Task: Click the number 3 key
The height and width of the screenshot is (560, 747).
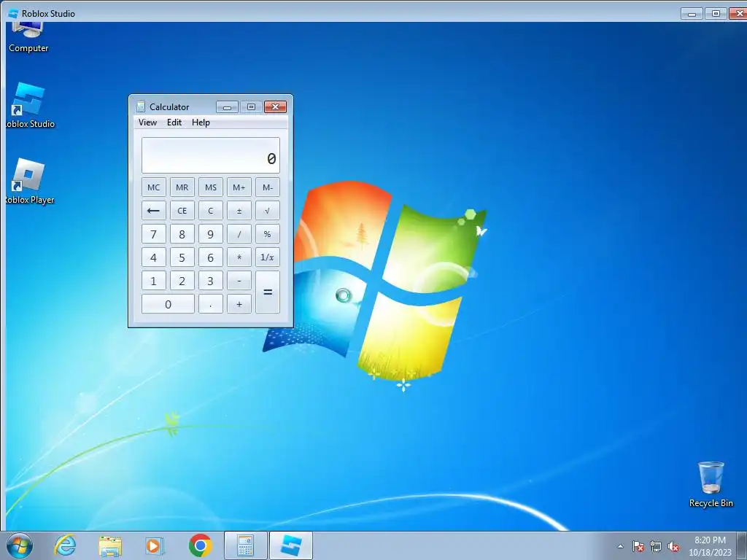Action: coord(211,281)
